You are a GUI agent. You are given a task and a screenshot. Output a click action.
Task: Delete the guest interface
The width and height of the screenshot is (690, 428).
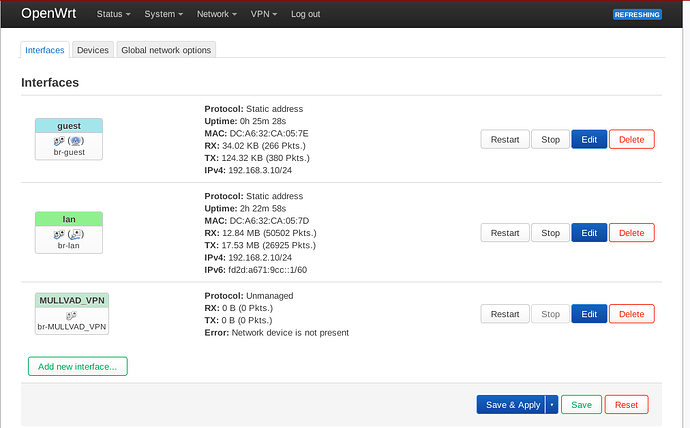click(x=631, y=140)
